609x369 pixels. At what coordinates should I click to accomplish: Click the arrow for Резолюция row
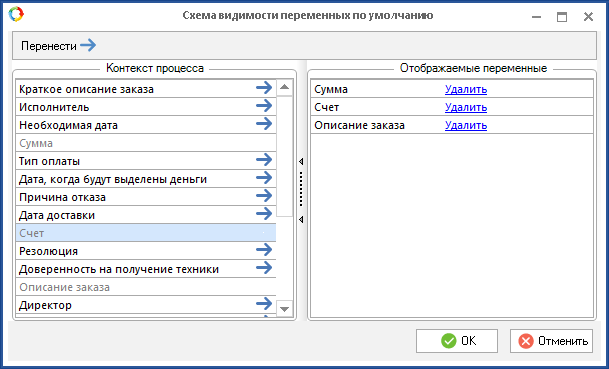coord(264,250)
